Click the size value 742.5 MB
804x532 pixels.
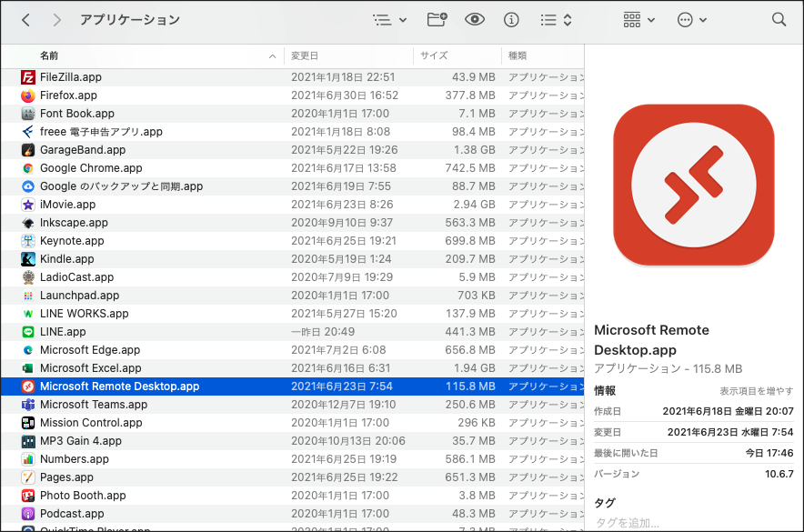point(470,168)
